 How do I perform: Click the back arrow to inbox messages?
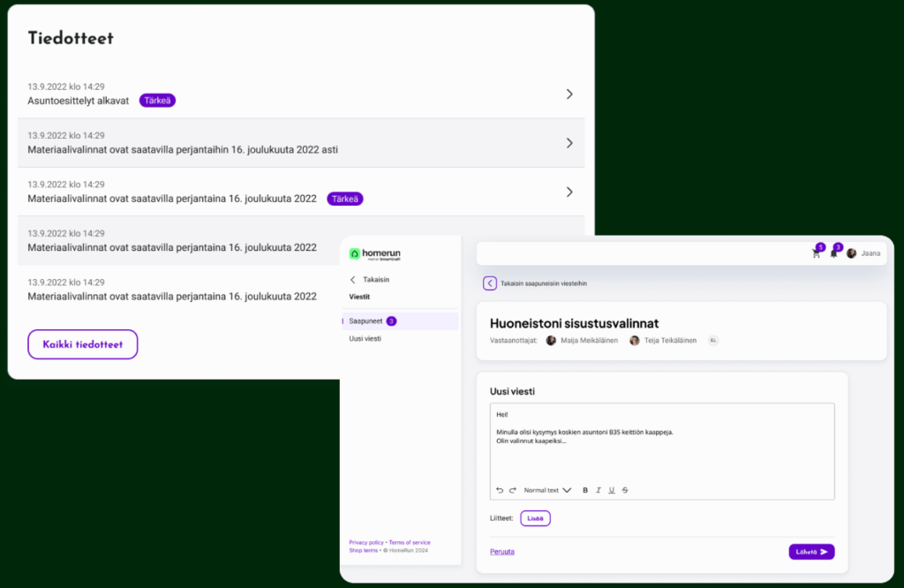point(490,283)
